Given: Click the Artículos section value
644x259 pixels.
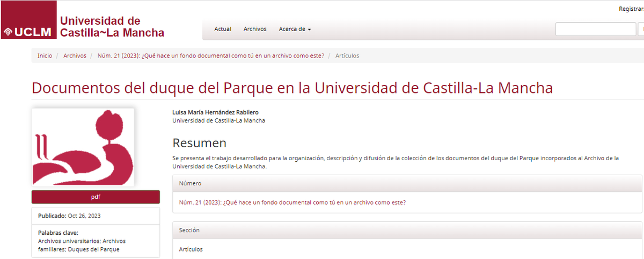Looking at the screenshot, I should click(x=191, y=249).
